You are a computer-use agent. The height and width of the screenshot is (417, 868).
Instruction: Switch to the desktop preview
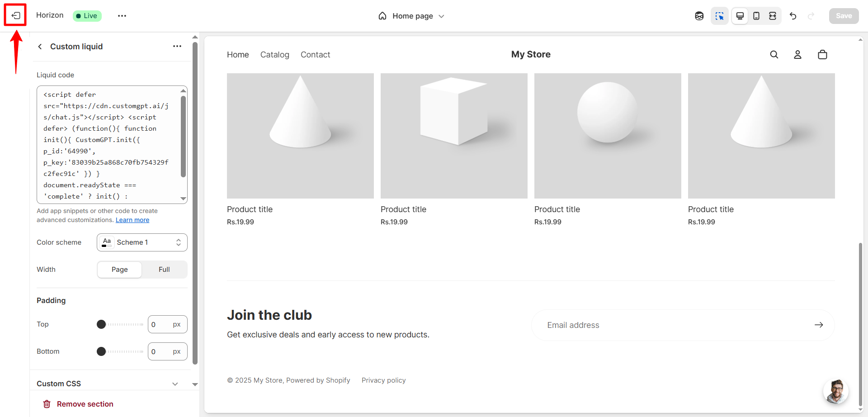pyautogui.click(x=740, y=16)
